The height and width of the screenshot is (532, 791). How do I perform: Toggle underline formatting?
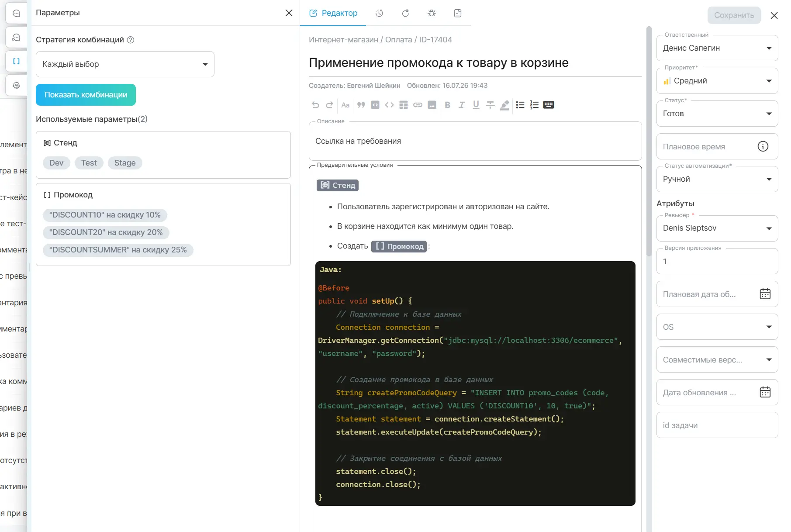click(x=476, y=105)
